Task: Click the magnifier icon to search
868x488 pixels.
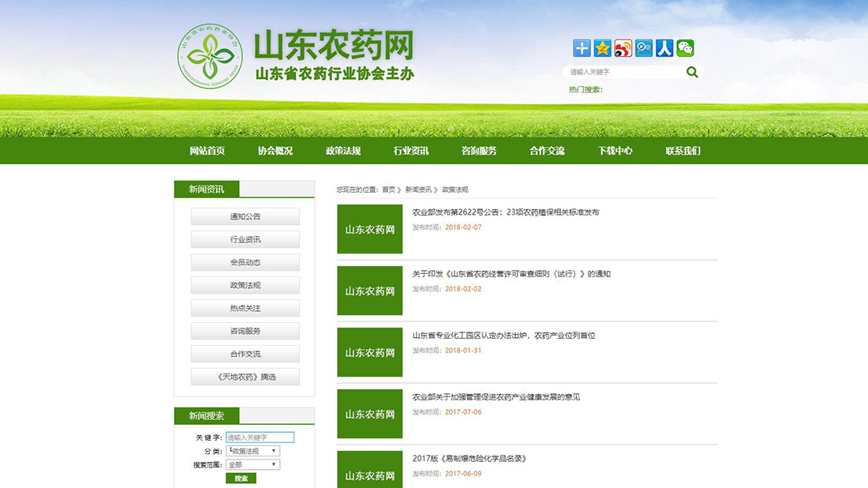Action: click(692, 72)
